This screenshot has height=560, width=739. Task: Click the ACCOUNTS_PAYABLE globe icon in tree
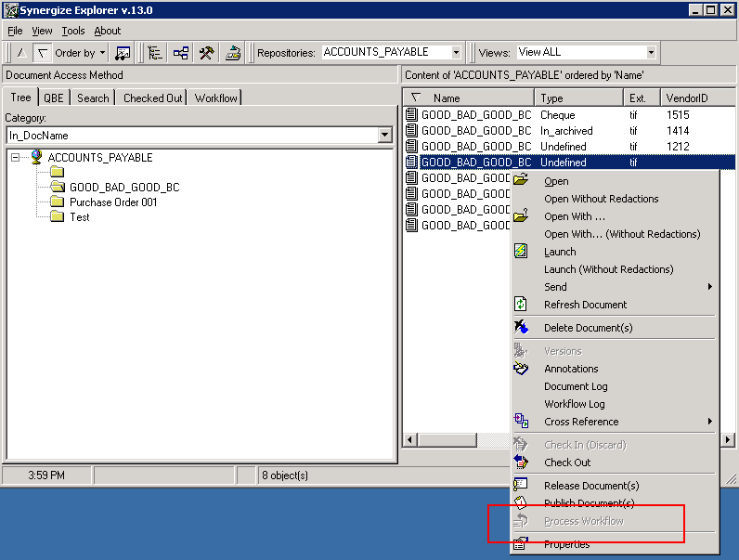[x=36, y=157]
